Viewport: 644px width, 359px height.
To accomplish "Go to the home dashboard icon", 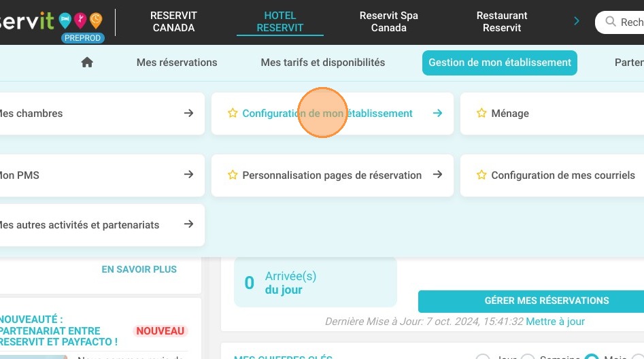I will [87, 63].
